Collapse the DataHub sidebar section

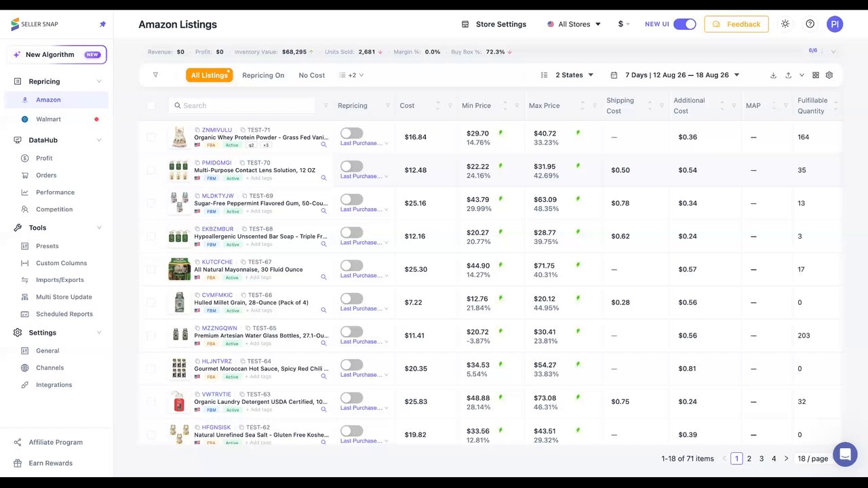(99, 140)
